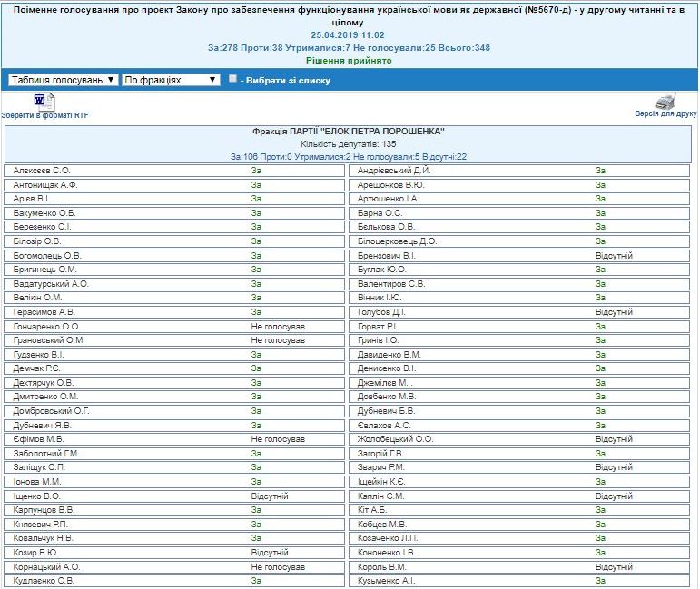Select deputy name 'Валентиров С.В.'

391,284
